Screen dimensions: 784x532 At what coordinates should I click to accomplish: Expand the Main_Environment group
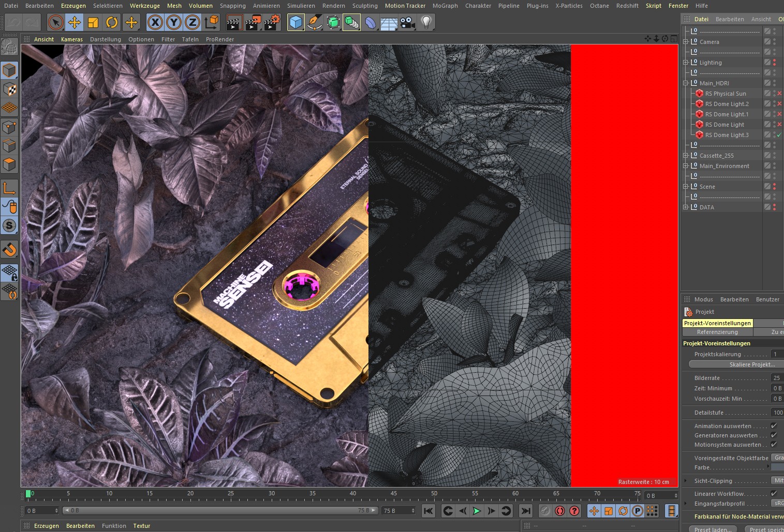686,166
